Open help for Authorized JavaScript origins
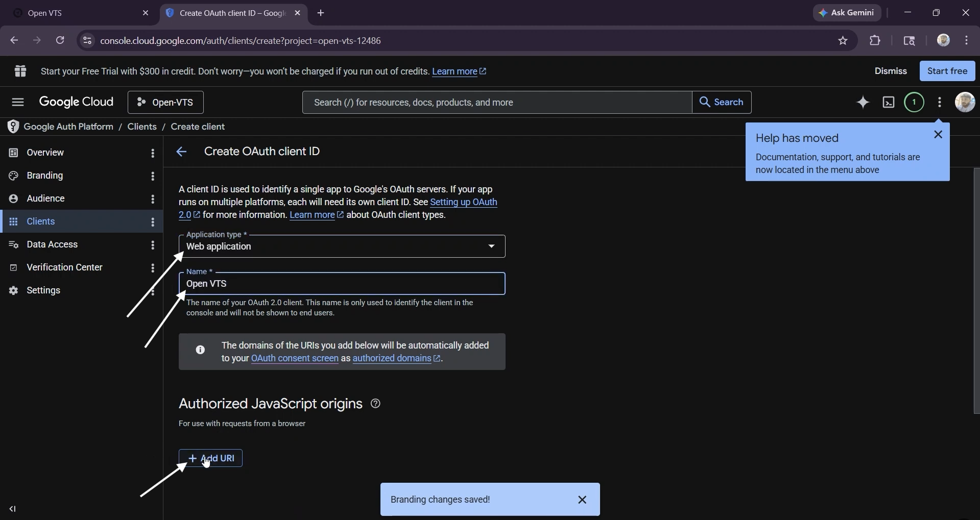Viewport: 980px width, 520px height. point(375,404)
